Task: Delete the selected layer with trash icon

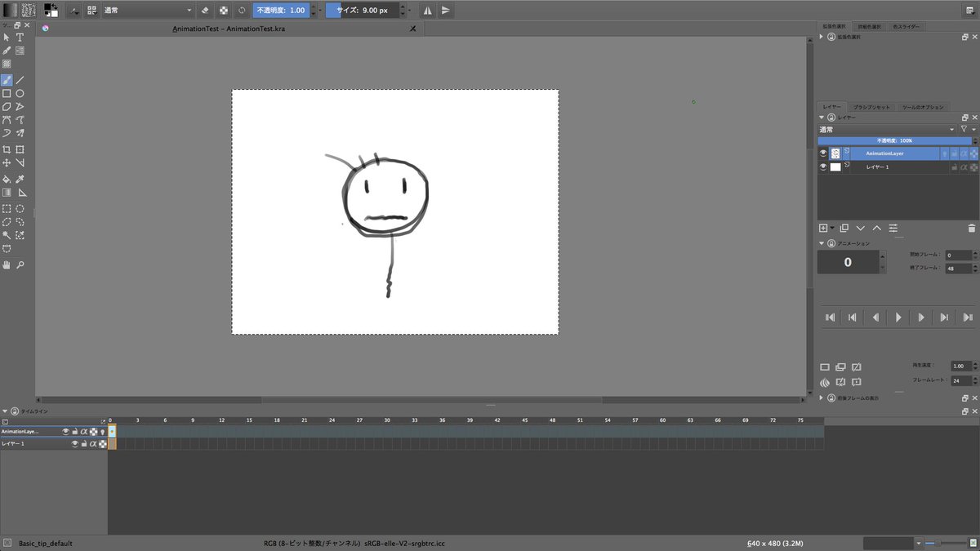Action: point(971,228)
